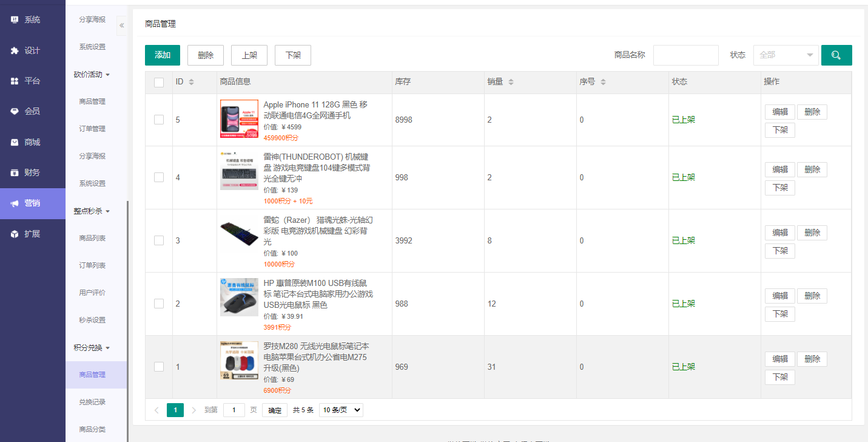
Task: Click the 459900积分 price text
Action: 281,138
